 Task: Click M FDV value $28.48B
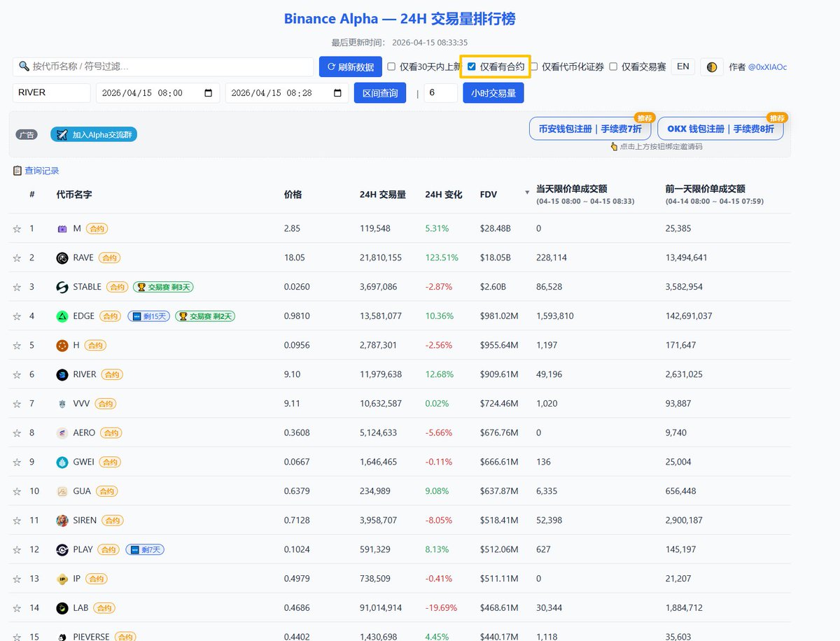(496, 229)
